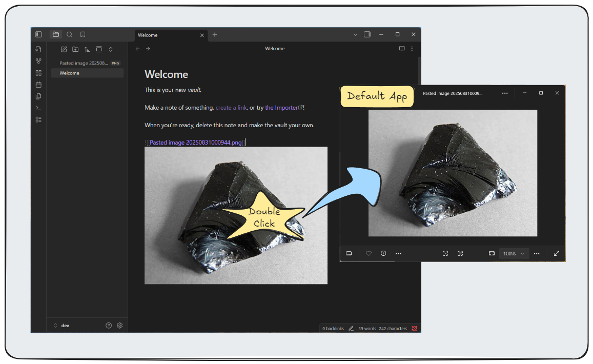Expand or collapse all folders icon
This screenshot has height=364, width=593.
point(111,49)
